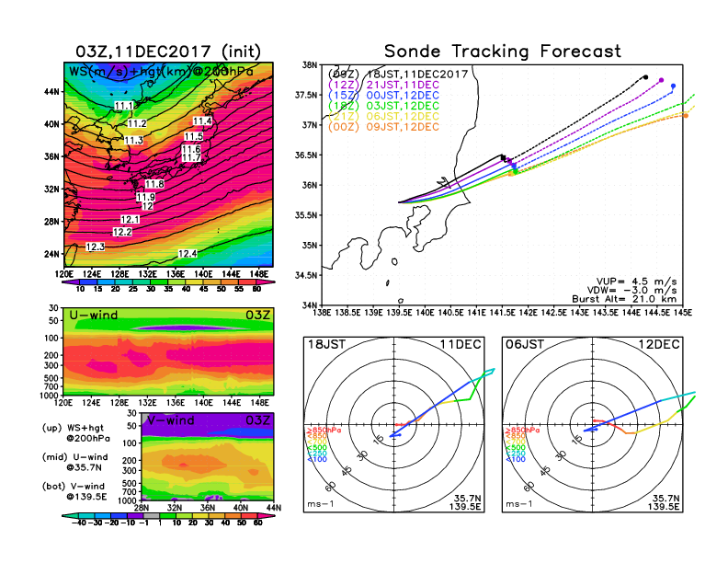Click the black landing point dot

[x=646, y=77]
